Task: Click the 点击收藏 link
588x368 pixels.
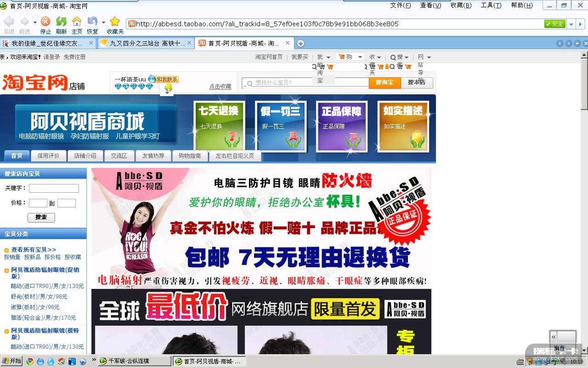Action: coord(220,86)
